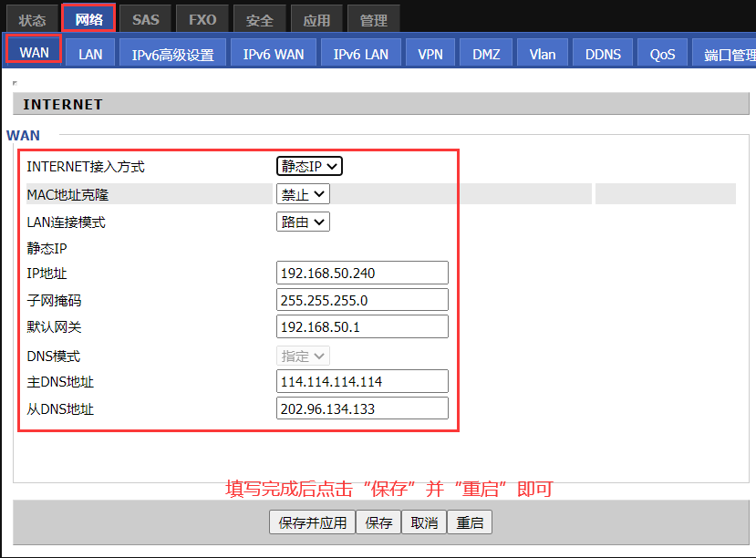
Task: Open the IPv6高级设置 sub-tab
Action: coord(172,54)
